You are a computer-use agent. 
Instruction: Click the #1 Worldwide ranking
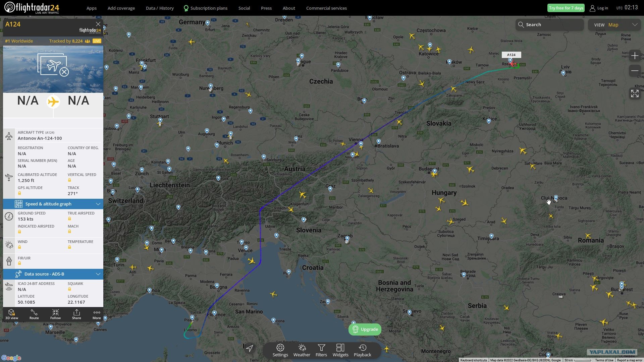click(19, 41)
